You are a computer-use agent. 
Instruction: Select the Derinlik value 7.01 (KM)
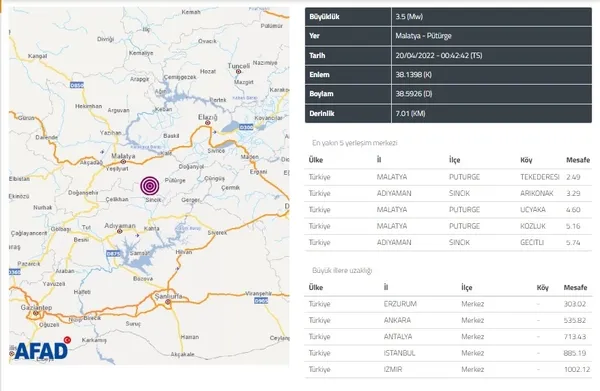(410, 114)
